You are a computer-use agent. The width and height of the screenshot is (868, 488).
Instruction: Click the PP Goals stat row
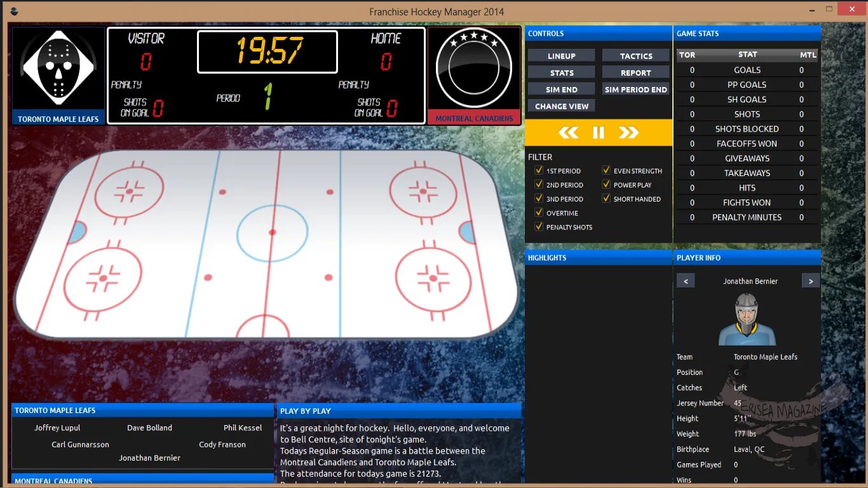(747, 85)
